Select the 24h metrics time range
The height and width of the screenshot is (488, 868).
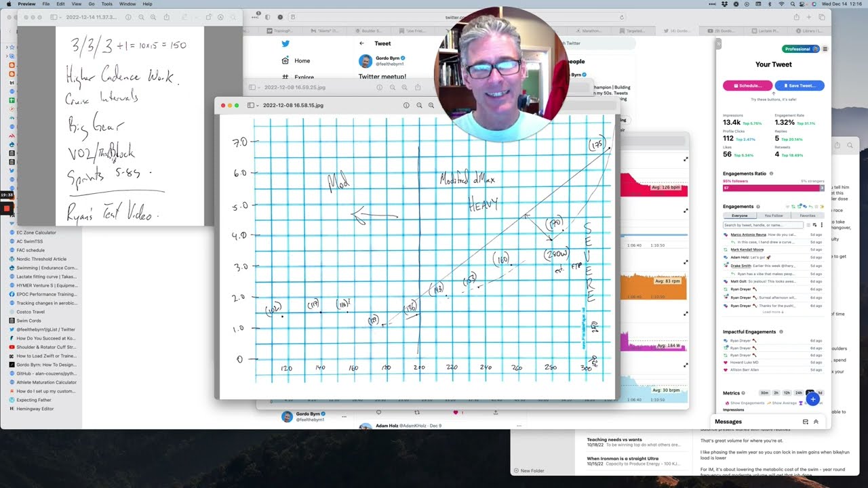tap(798, 393)
